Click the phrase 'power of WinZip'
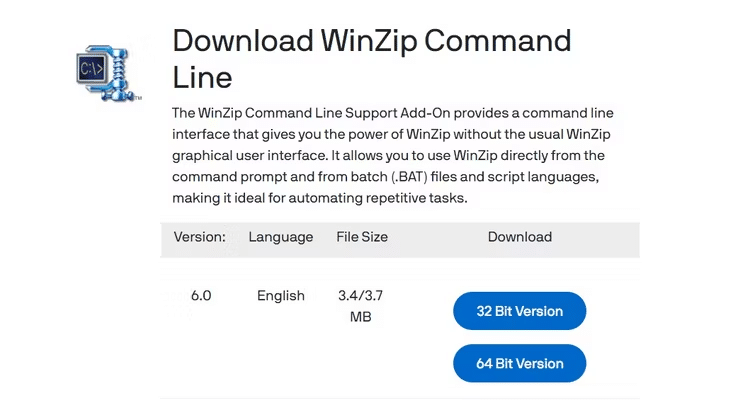 (401, 134)
